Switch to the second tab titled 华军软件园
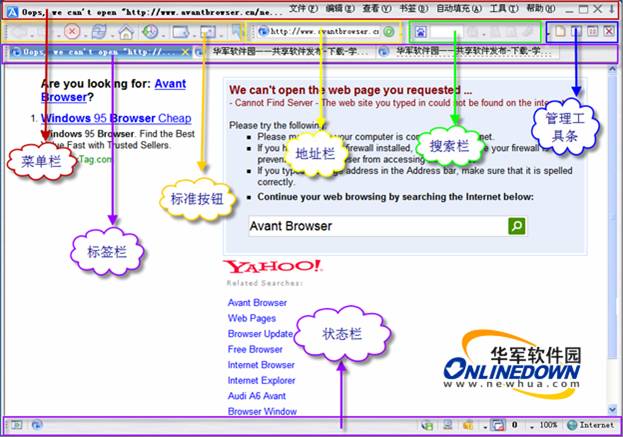Image resolution: width=623 pixels, height=437 pixels. point(284,52)
